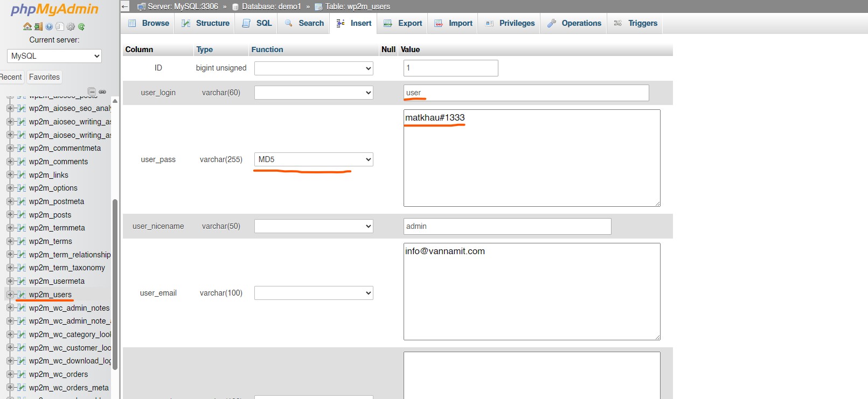This screenshot has width=868, height=399.
Task: Open navigation panel settings gear icon
Action: click(71, 26)
